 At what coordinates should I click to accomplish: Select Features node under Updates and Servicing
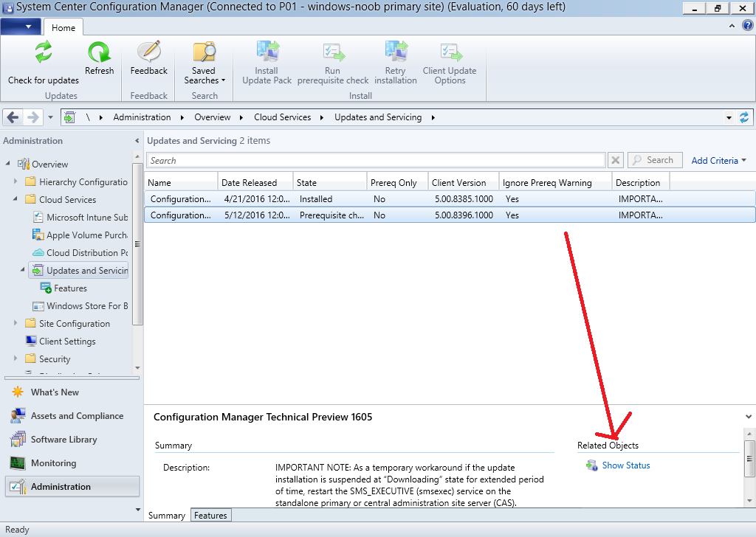coord(64,288)
